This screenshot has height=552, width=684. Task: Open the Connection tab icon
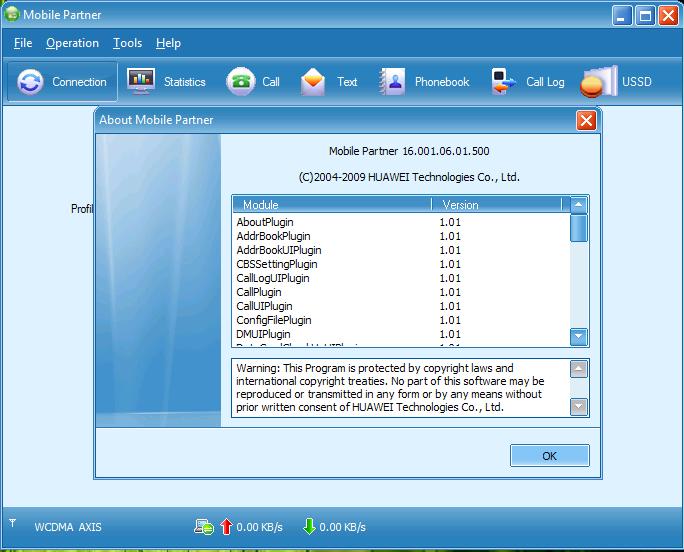(x=30, y=82)
